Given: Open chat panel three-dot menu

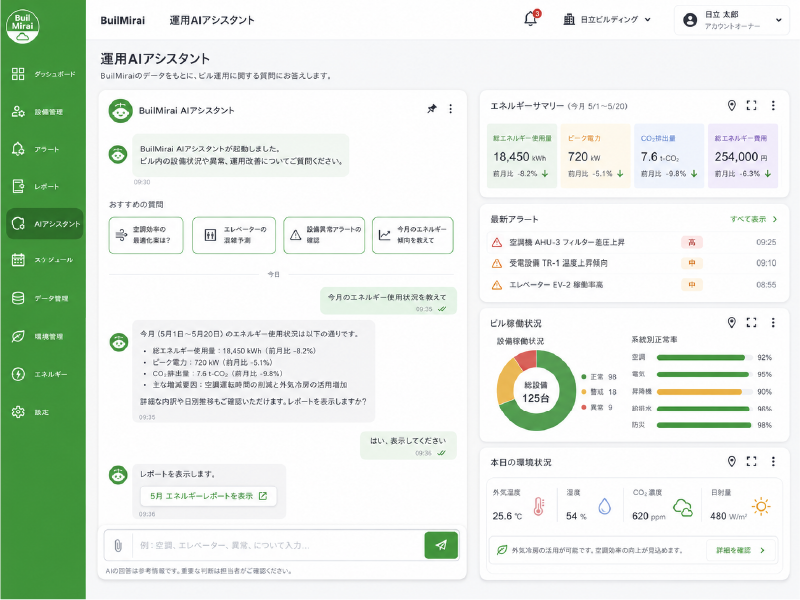Looking at the screenshot, I should click(451, 109).
